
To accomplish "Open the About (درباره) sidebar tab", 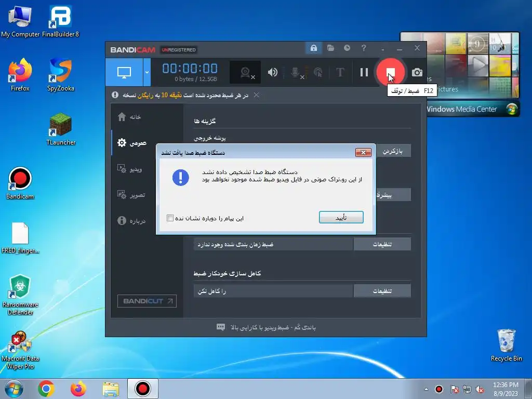I will pyautogui.click(x=131, y=220).
